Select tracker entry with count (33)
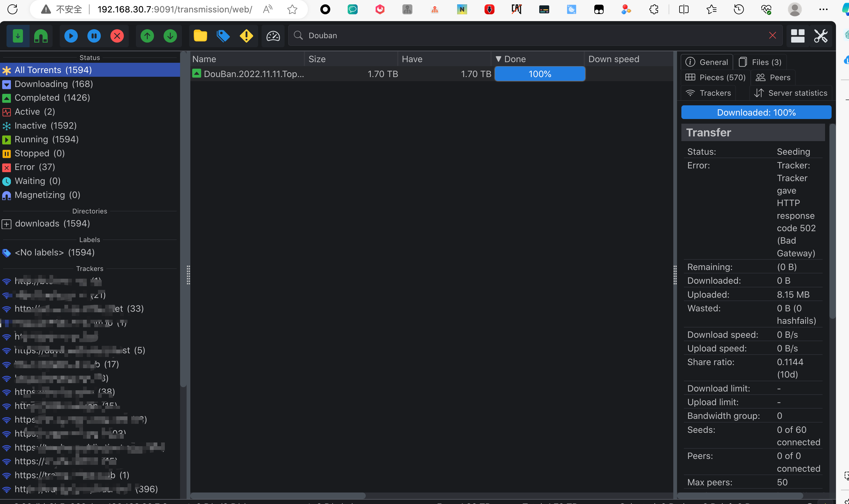This screenshot has width=849, height=504. pos(90,309)
